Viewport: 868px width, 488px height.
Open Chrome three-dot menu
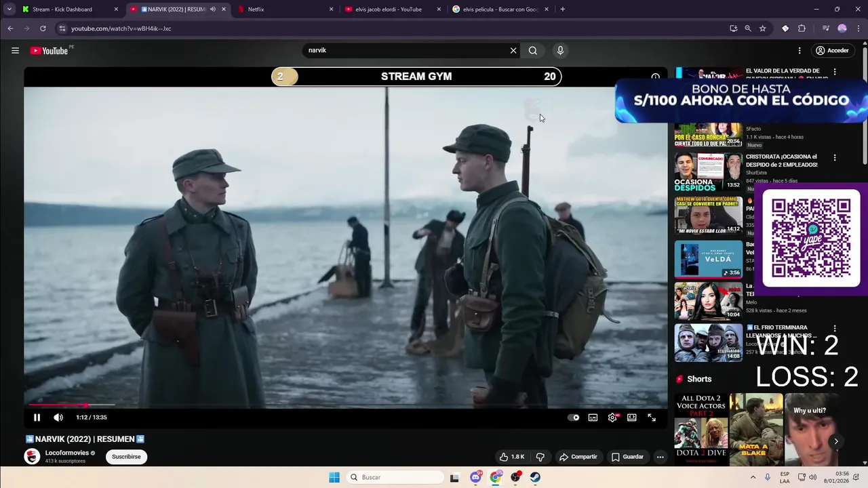[x=858, y=28]
